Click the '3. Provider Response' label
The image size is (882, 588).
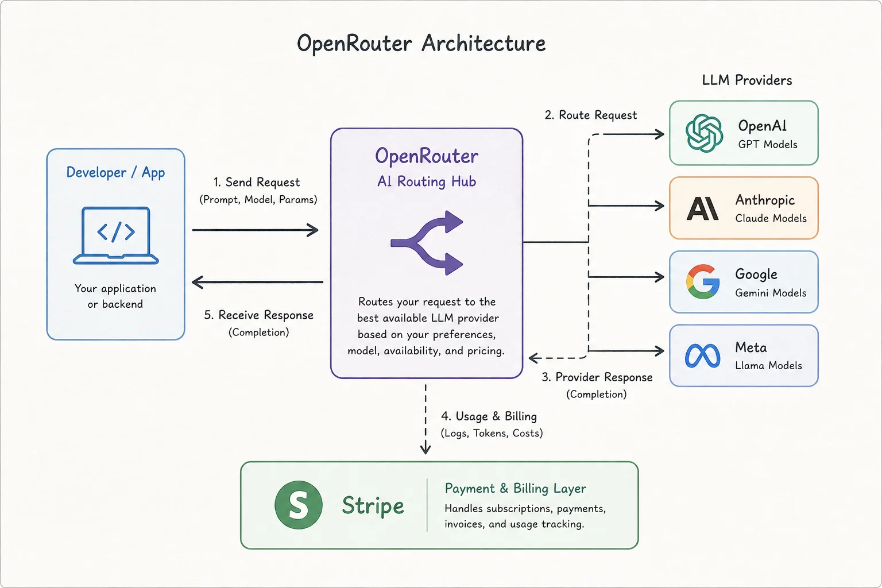coord(597,377)
